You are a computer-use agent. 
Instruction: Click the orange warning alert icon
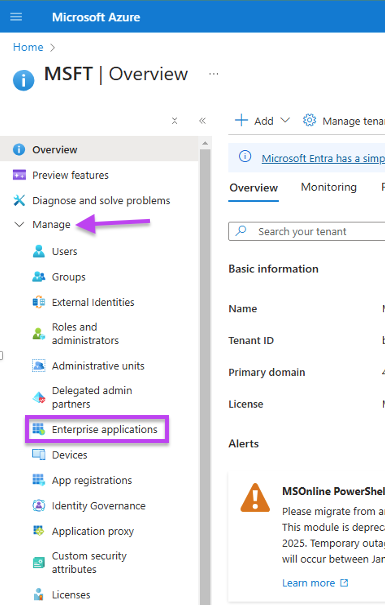(255, 498)
